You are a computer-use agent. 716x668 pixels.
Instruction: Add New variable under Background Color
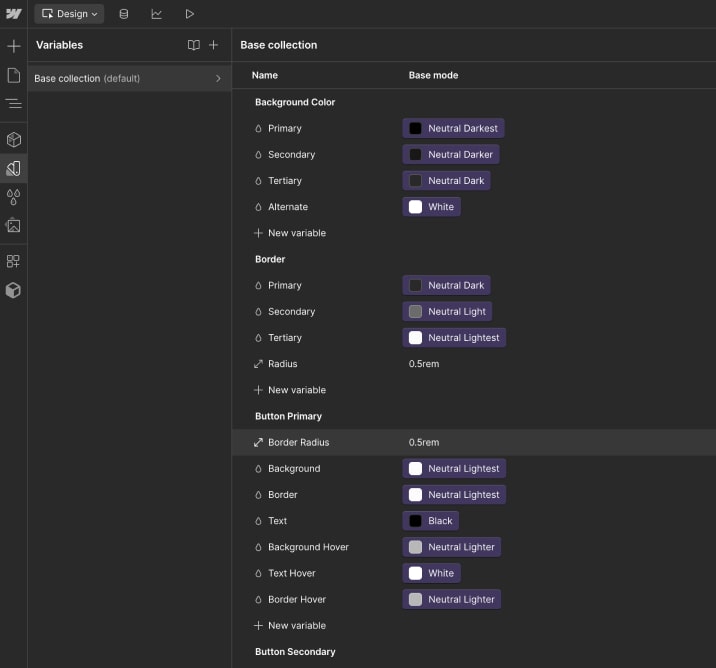coord(290,233)
